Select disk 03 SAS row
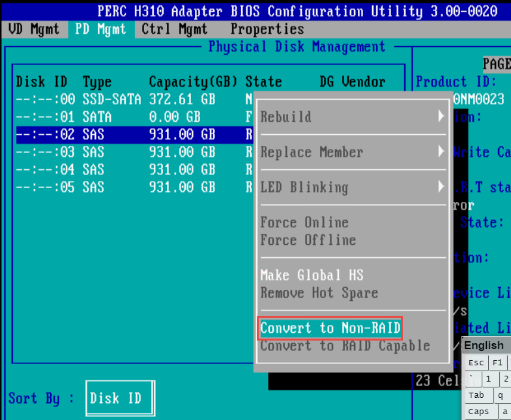Image resolution: width=511 pixels, height=420 pixels. click(x=134, y=152)
